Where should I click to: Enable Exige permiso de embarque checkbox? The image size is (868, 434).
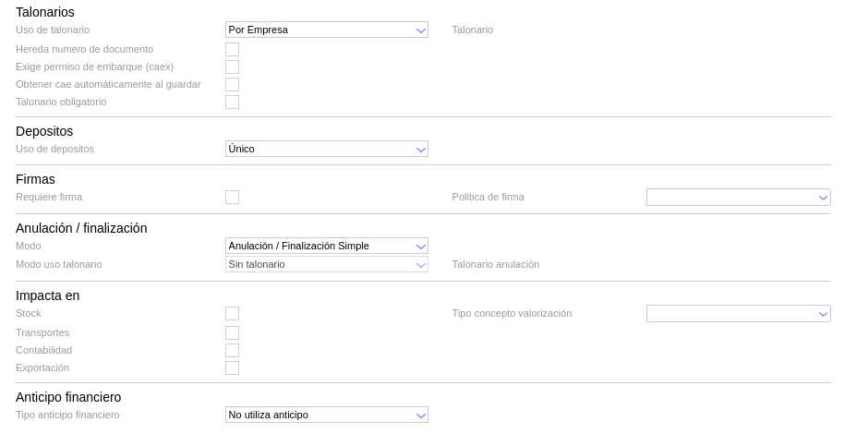click(x=232, y=66)
